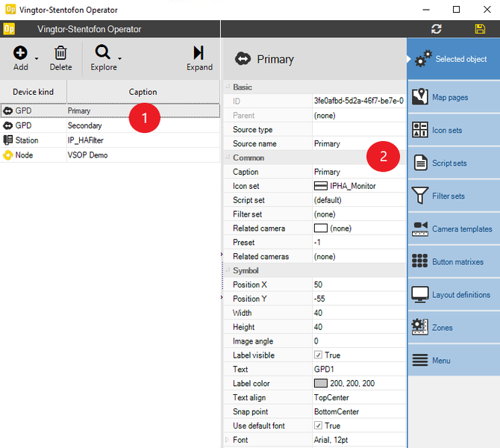
Task: Sort by the Device kind column header
Action: pos(33,92)
